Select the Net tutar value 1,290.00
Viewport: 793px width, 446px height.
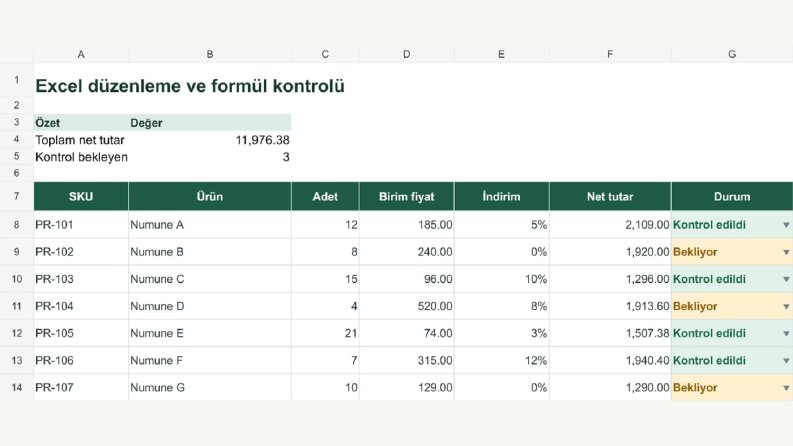(610, 388)
